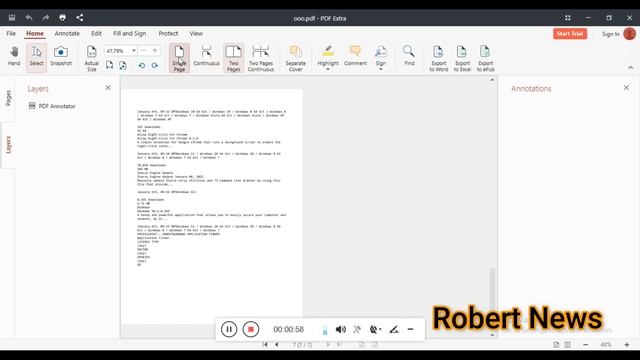Open the Edit tab
This screenshot has width=640, height=360.
tap(96, 33)
